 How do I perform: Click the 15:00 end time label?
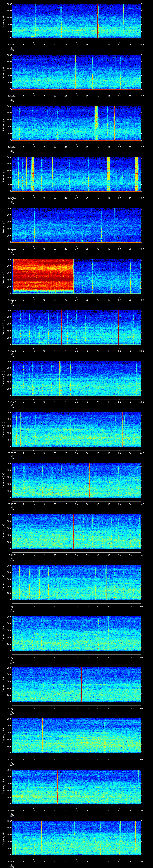point(141,708)
